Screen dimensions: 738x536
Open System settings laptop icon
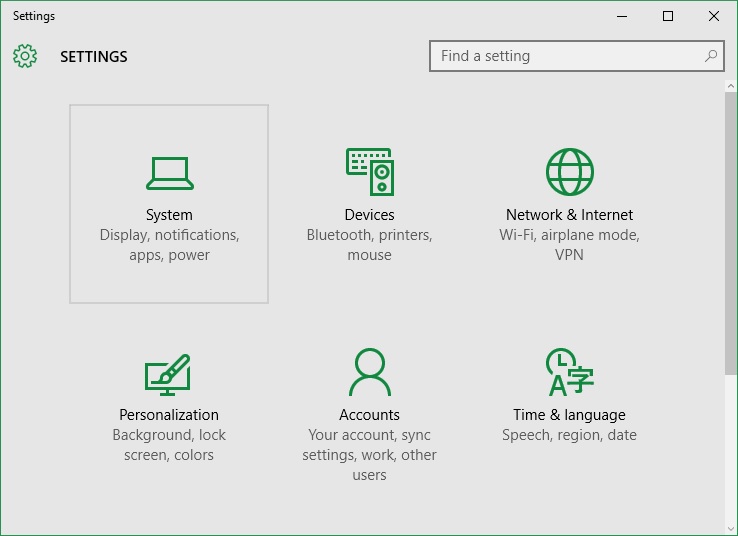(x=169, y=173)
